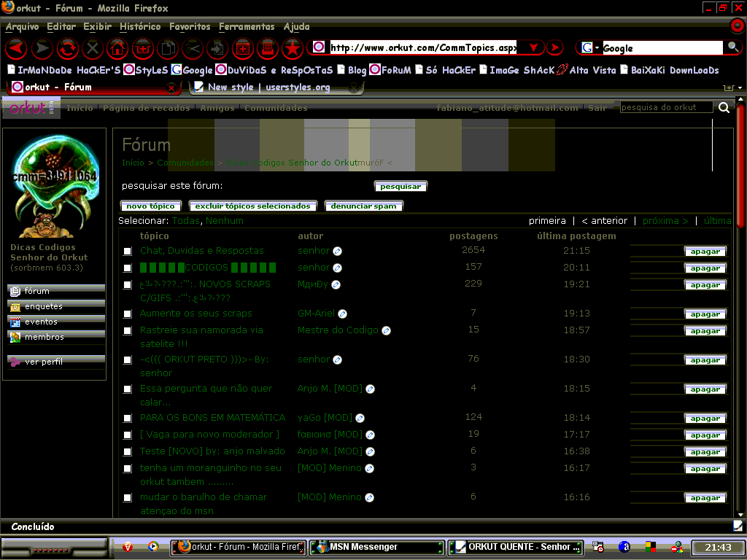
Task: Open the URL bar history dropdown arrow
Action: tap(533, 47)
